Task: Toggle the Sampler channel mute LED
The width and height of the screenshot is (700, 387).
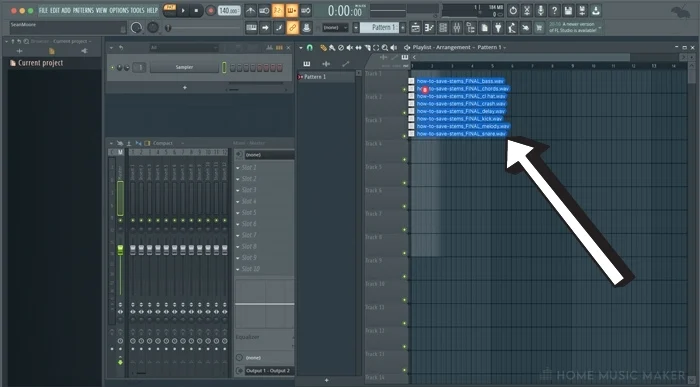Action: (x=112, y=67)
